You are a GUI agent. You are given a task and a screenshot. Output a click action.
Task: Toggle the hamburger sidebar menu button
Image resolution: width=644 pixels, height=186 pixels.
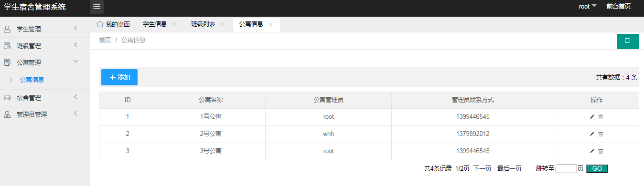(x=97, y=7)
